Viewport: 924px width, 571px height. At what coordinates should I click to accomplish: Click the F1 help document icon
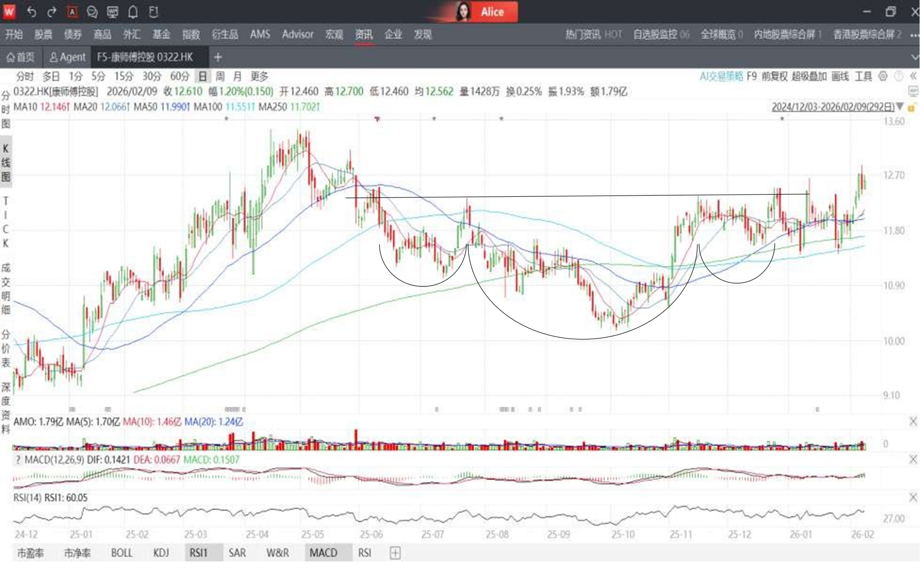[x=153, y=12]
